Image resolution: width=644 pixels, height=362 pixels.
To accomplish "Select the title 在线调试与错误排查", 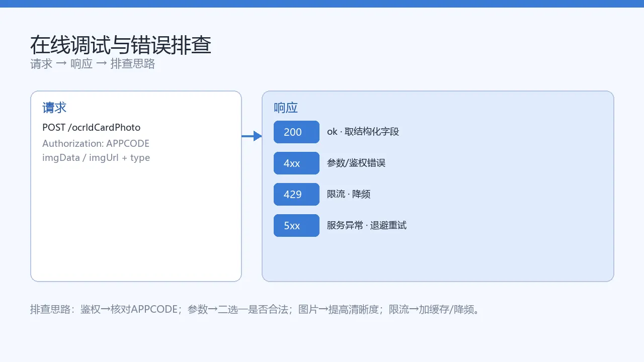I will (121, 45).
